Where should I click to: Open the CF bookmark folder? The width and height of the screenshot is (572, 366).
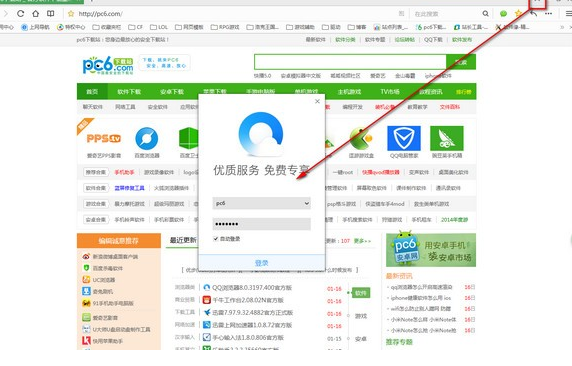136,27
